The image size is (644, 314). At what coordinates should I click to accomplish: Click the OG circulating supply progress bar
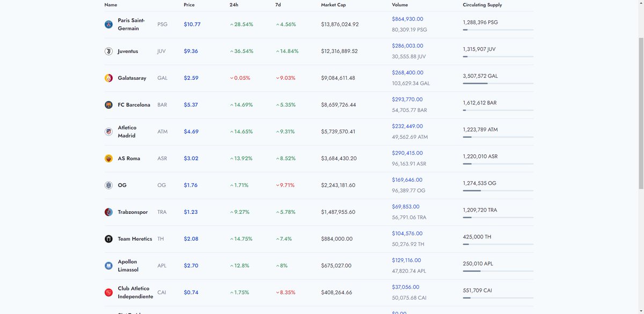tap(498, 191)
